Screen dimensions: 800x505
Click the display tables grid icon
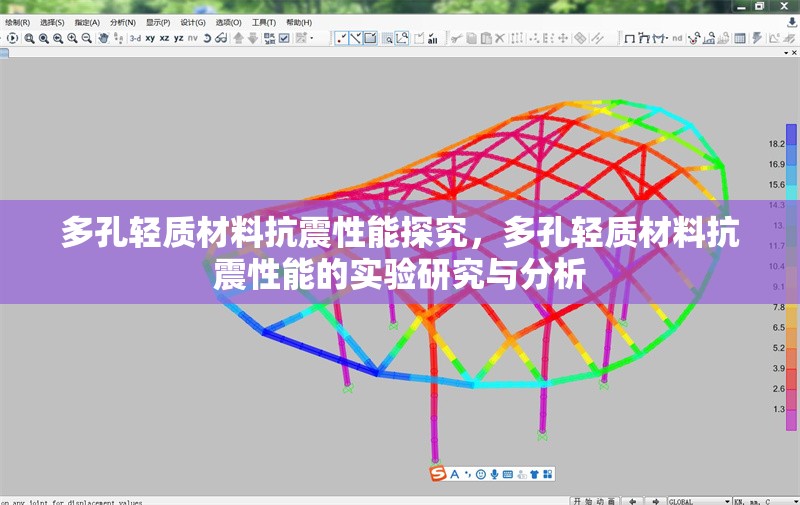(739, 38)
